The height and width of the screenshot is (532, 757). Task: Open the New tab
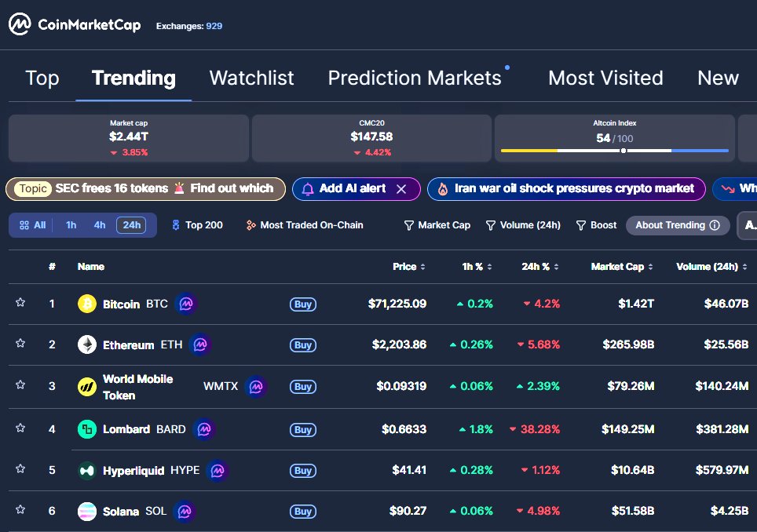[718, 78]
